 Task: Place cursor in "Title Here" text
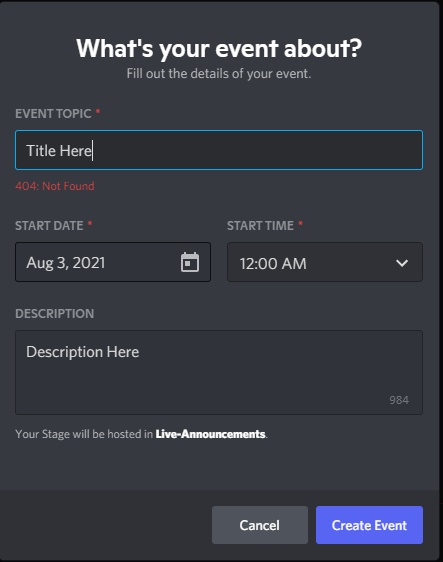tap(59, 151)
